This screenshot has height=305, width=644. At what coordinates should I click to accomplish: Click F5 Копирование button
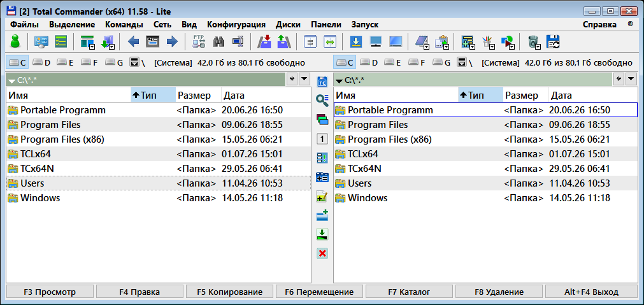coord(229,292)
